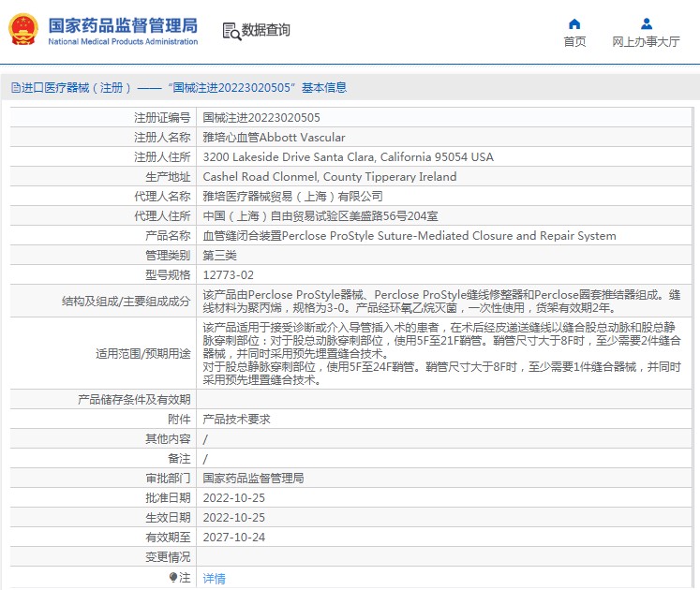Click the document icon before 进口医疗器械
The width and height of the screenshot is (700, 590).
(16, 87)
